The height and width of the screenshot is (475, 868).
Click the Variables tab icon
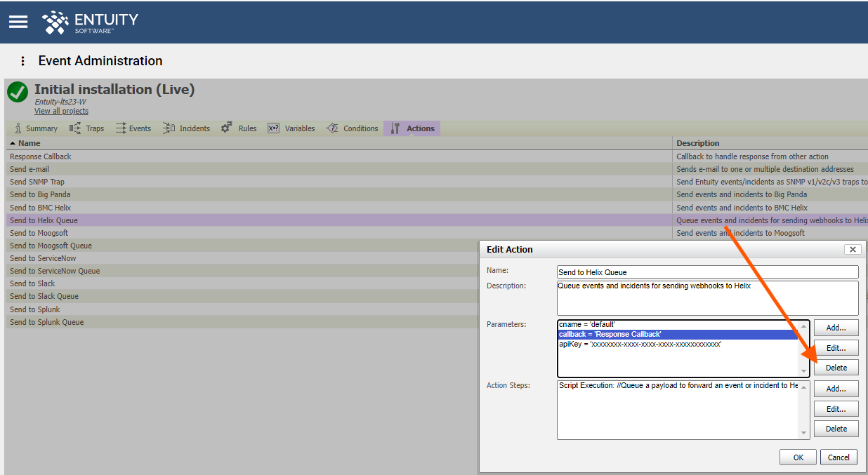point(273,128)
